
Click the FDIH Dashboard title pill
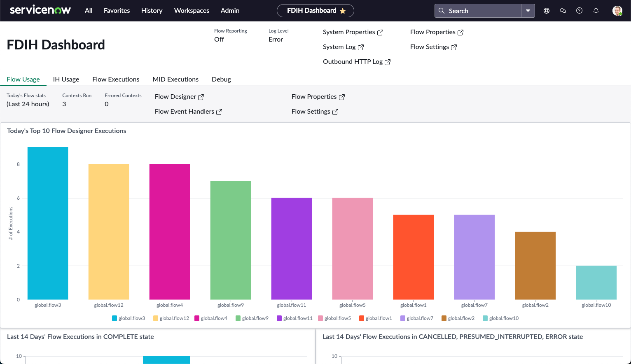pos(315,11)
